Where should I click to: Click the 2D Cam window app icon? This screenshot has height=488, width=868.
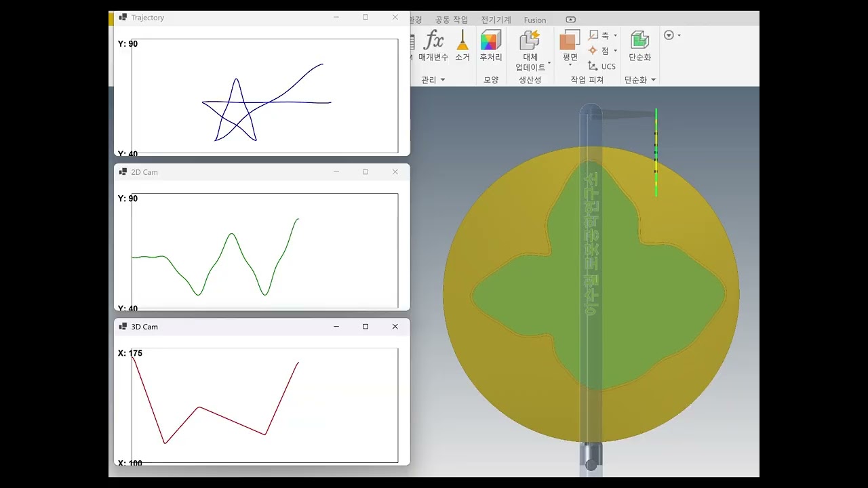(123, 172)
